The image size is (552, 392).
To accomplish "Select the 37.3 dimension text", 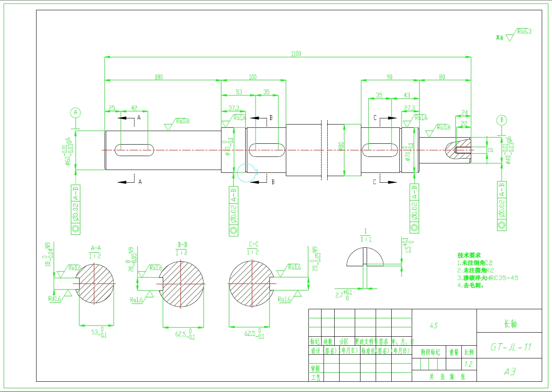I will [x=234, y=108].
